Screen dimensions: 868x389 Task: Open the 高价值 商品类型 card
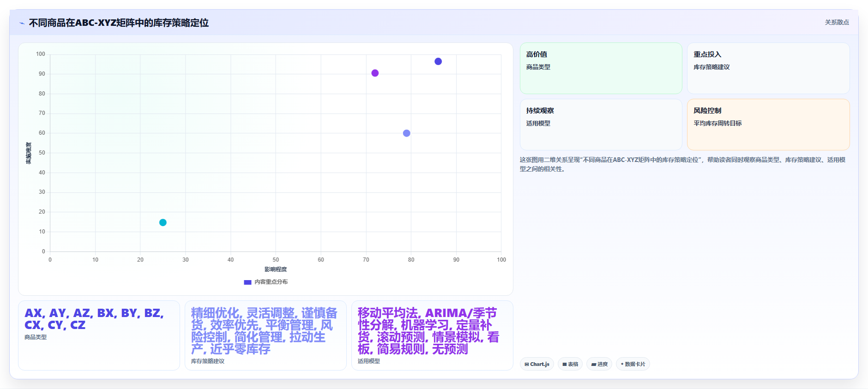(601, 68)
